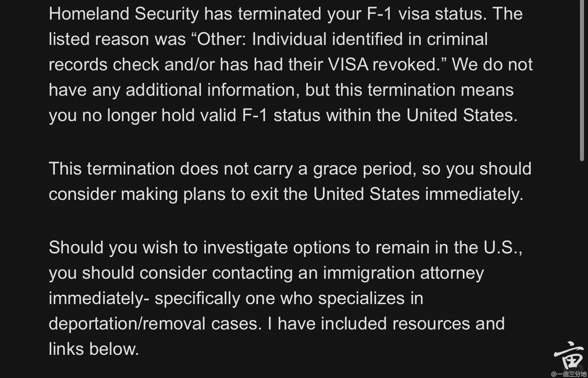Click the words "Homeland Security"
The width and height of the screenshot is (588, 378).
(x=124, y=14)
